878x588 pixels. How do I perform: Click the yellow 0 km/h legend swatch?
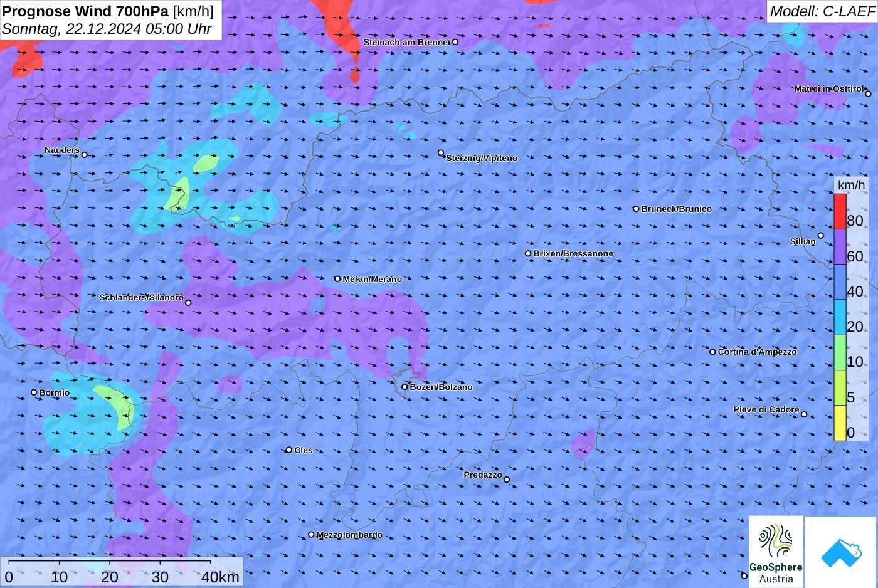(840, 423)
